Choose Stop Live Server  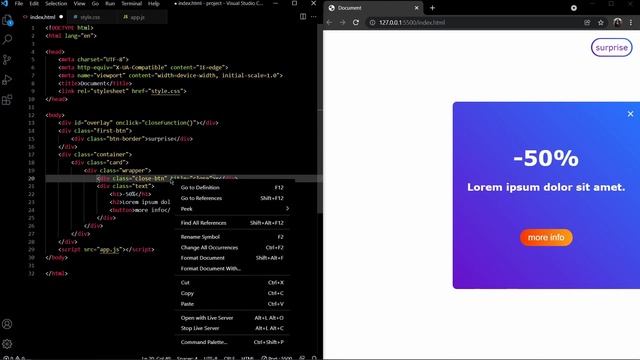[232, 328]
